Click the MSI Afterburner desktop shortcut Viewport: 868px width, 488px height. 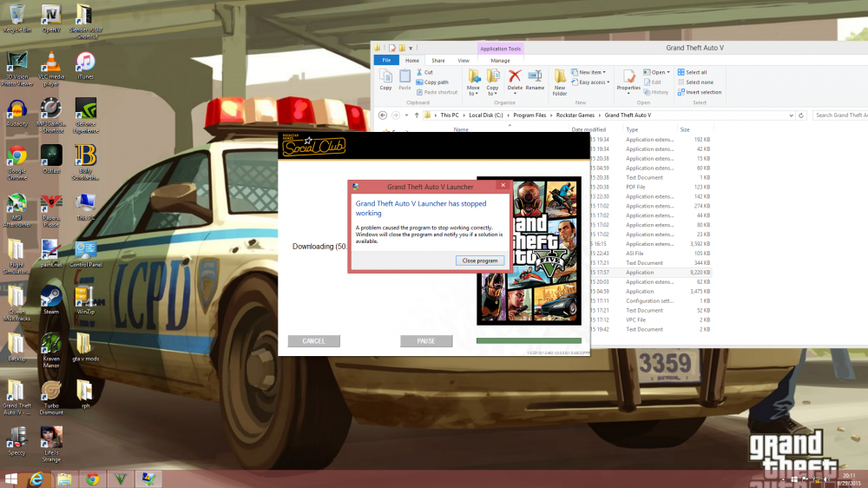16,210
